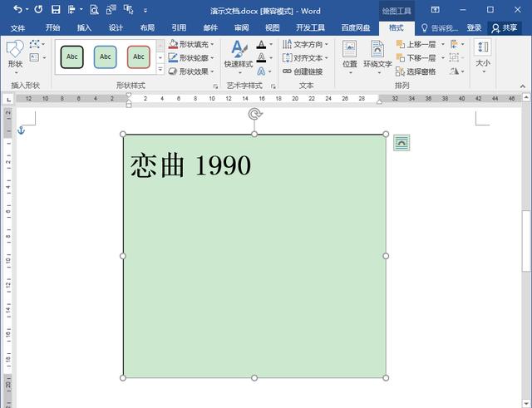Click the Draw Text Box icon under Edit Shape

pos(34,57)
